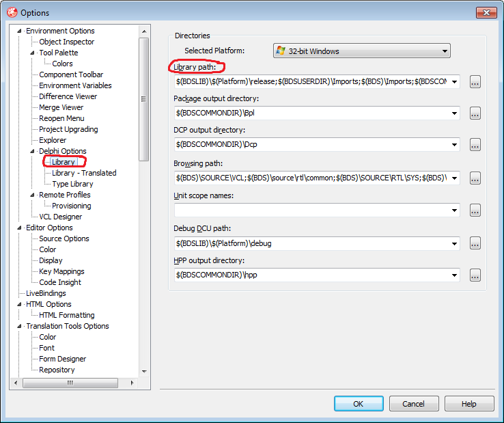Open Browsing path editor ellipsis button
Viewport: 504px width, 423px height.
[x=475, y=178]
